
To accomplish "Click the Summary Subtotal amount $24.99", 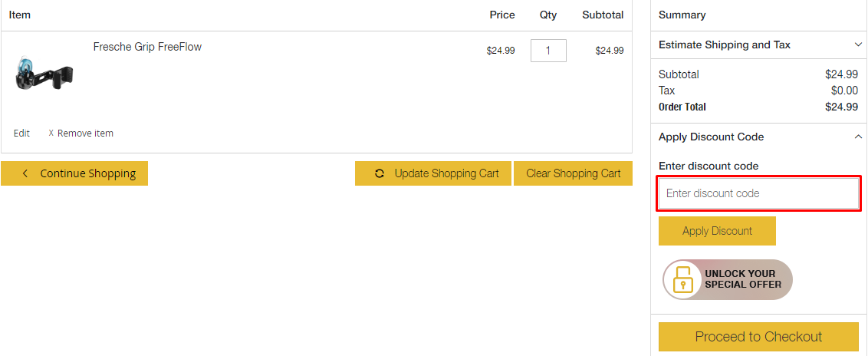I will (x=841, y=74).
